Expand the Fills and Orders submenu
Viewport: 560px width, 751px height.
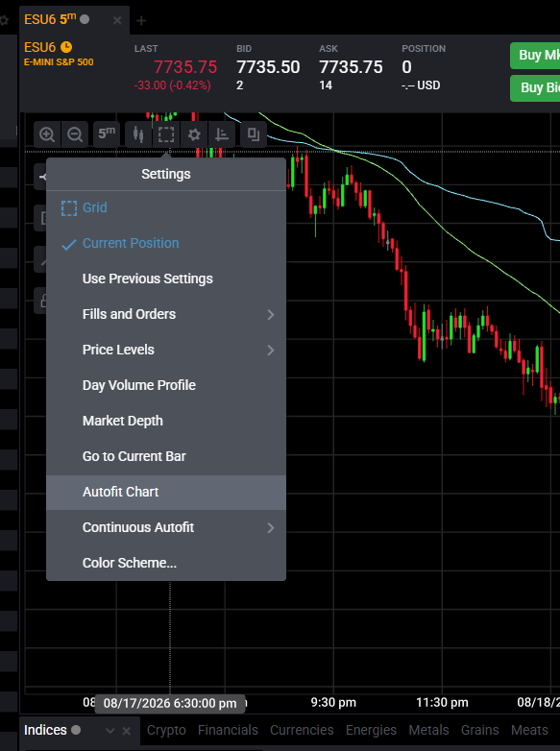click(x=166, y=314)
